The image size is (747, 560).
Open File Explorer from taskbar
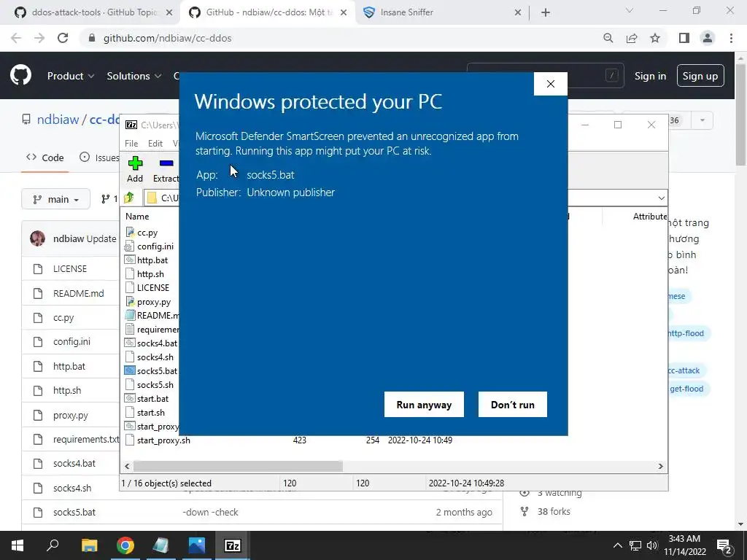point(89,545)
